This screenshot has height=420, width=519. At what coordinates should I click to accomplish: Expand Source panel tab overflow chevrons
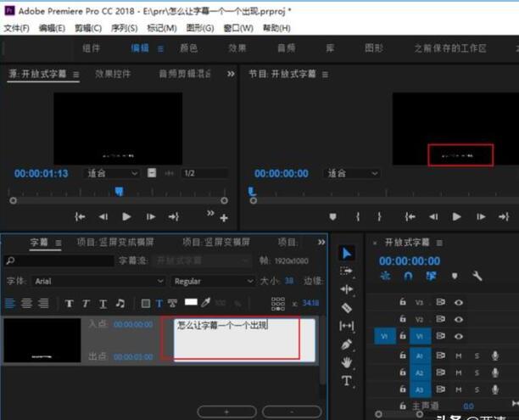231,74
